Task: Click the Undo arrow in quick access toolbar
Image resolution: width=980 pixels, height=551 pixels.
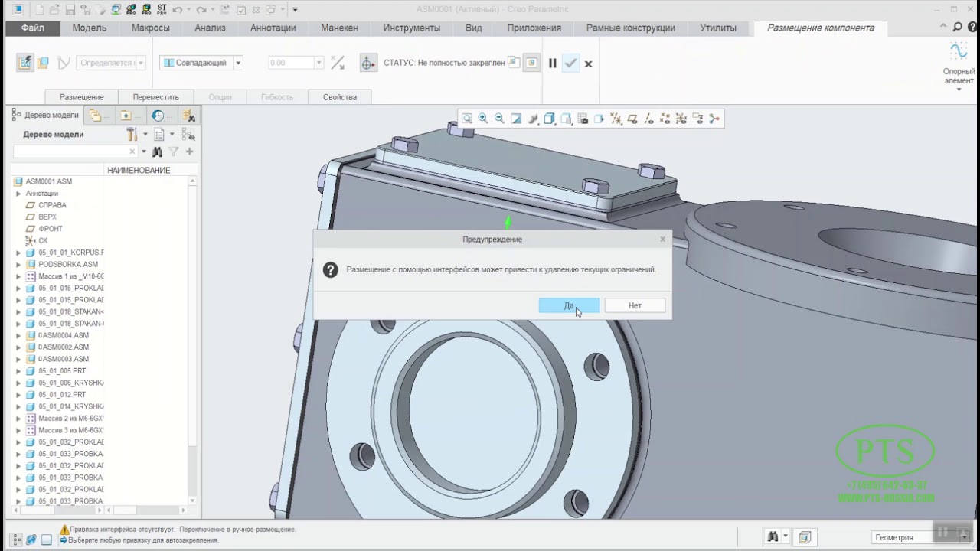Action: click(x=178, y=10)
